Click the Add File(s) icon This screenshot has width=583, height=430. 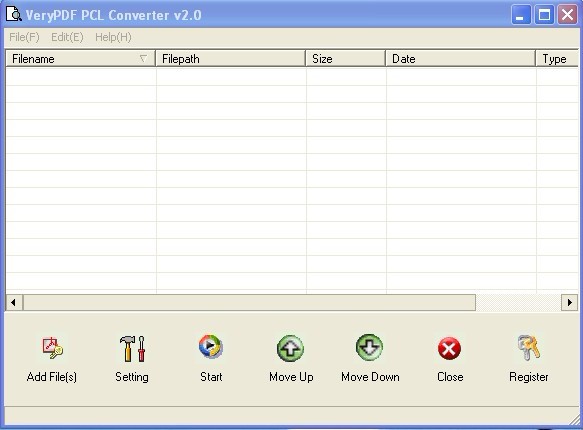click(x=52, y=348)
